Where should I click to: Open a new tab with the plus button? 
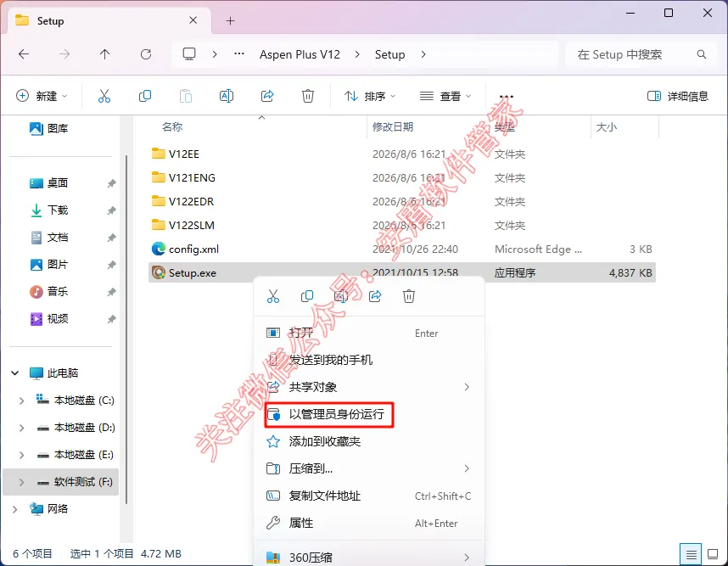pyautogui.click(x=230, y=21)
